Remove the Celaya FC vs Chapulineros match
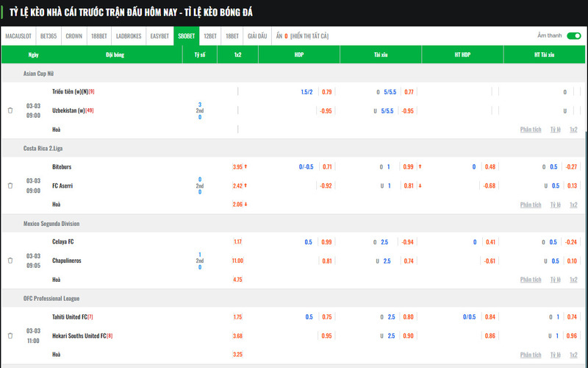 10,261
